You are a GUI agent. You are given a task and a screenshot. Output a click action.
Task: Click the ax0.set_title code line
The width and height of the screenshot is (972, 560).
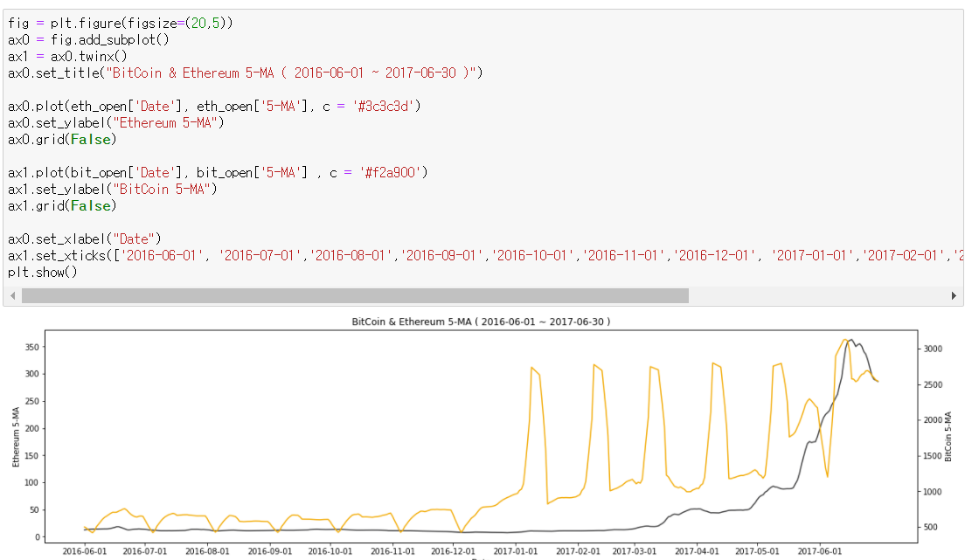click(246, 73)
